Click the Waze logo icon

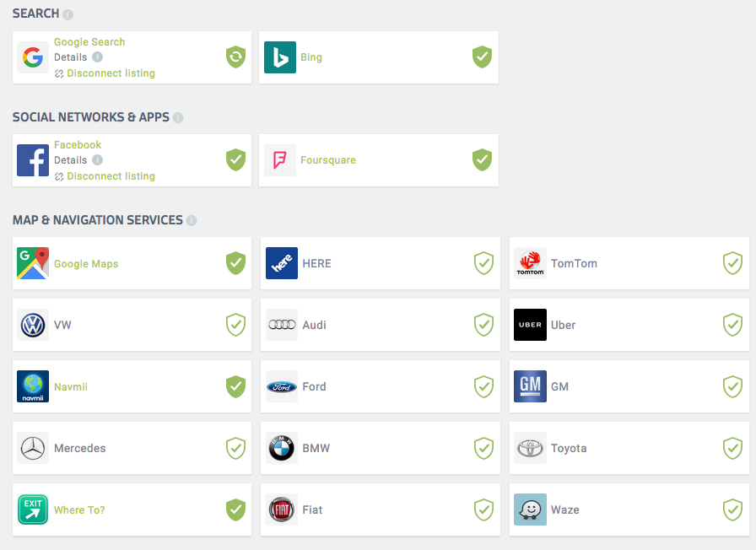pyautogui.click(x=531, y=510)
